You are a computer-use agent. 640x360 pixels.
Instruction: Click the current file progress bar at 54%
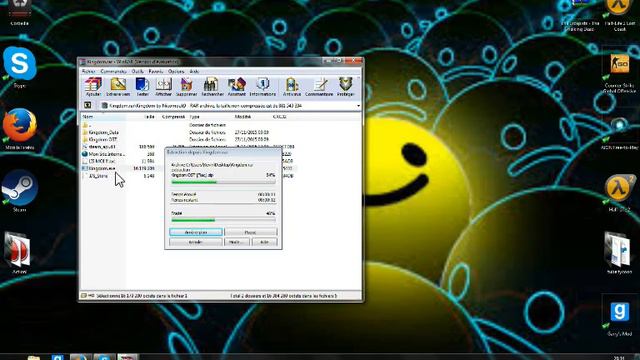click(223, 182)
